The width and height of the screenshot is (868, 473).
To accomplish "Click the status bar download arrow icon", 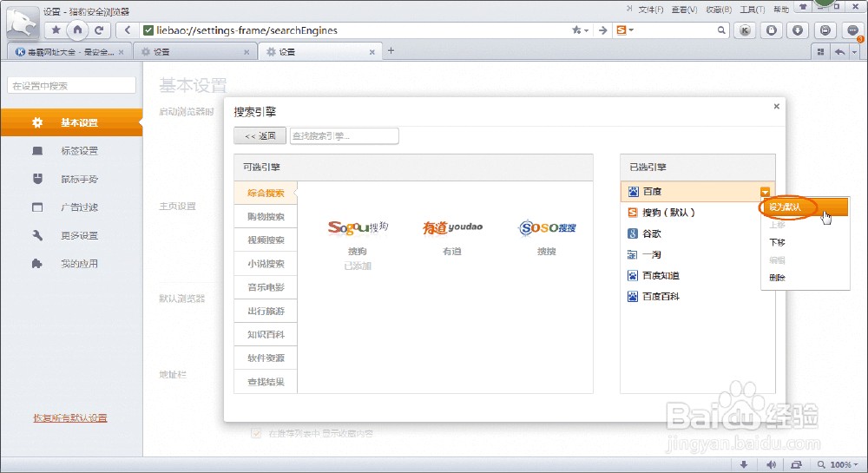I will click(744, 464).
